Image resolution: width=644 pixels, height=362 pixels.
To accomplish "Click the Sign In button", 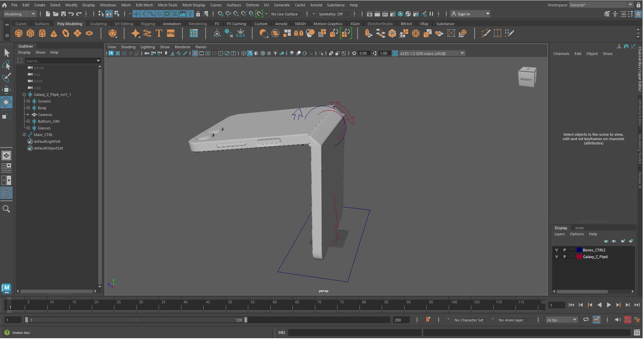I will pyautogui.click(x=463, y=14).
